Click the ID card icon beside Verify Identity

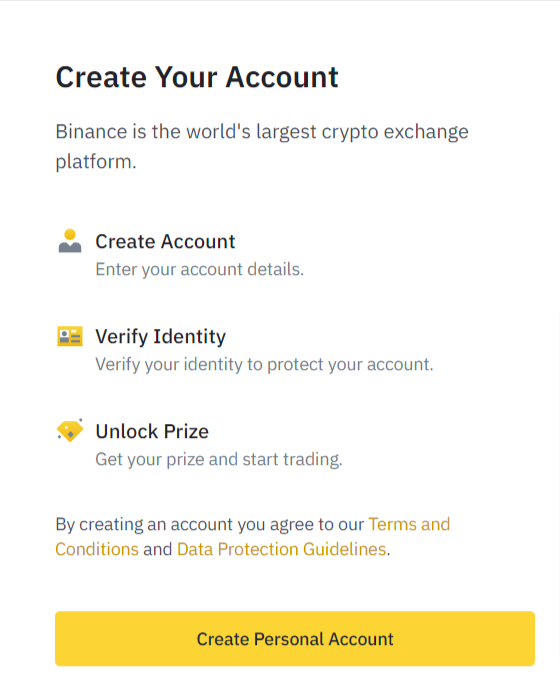tap(70, 336)
